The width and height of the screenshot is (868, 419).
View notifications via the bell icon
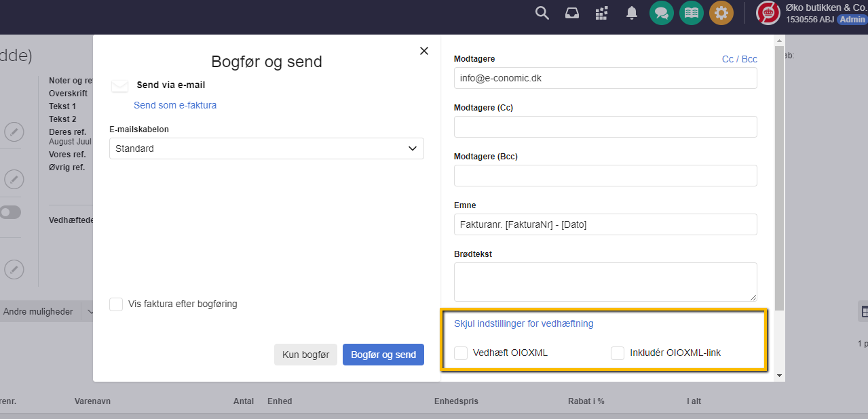click(631, 13)
